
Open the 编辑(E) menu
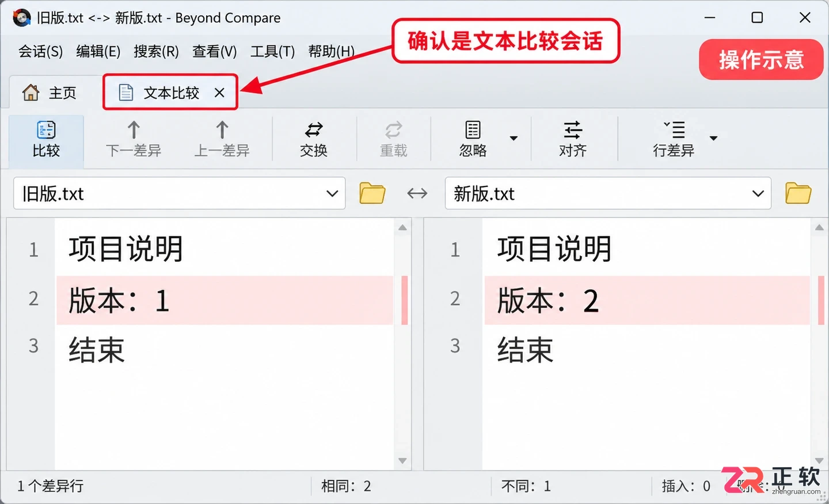click(98, 51)
